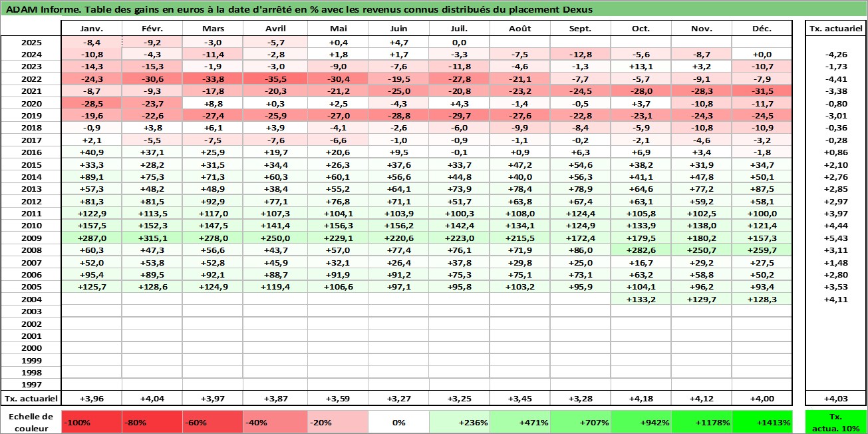This screenshot has width=868, height=434.
Task: Click the 'Déc.' column header
Action: (x=762, y=29)
